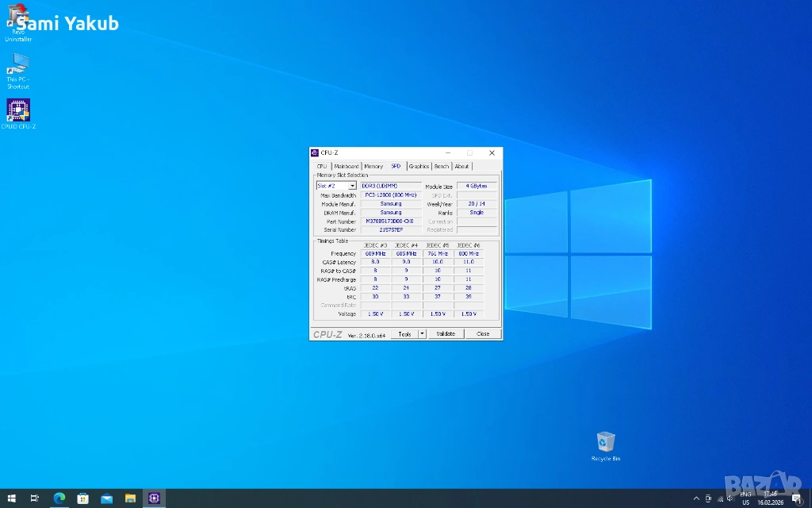Screen dimensions: 812x508
Task: Switch to the Mainboard tab
Action: click(x=346, y=167)
